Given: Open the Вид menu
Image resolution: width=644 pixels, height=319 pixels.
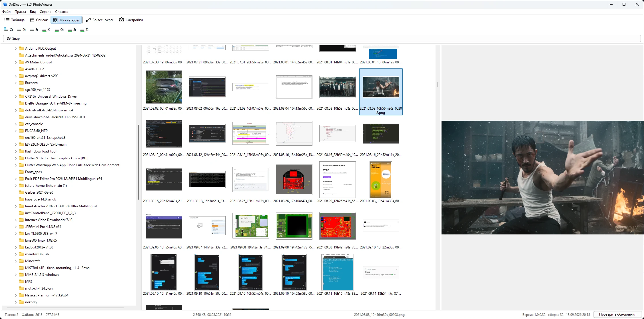Looking at the screenshot, I should coord(33,12).
